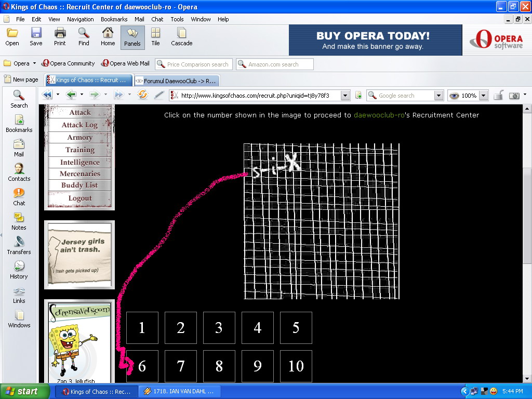Open the Navigation menu
Viewport: 532px width, 399px height.
coord(81,19)
